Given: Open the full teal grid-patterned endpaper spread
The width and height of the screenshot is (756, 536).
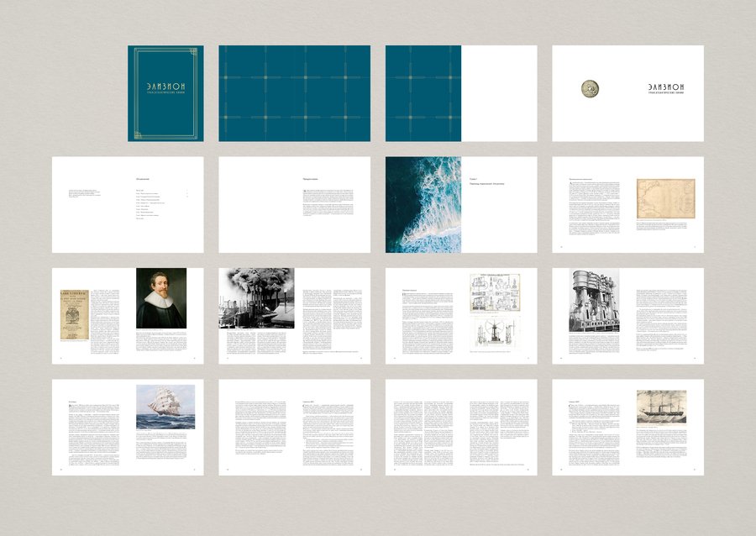Looking at the screenshot, I should click(x=295, y=93).
